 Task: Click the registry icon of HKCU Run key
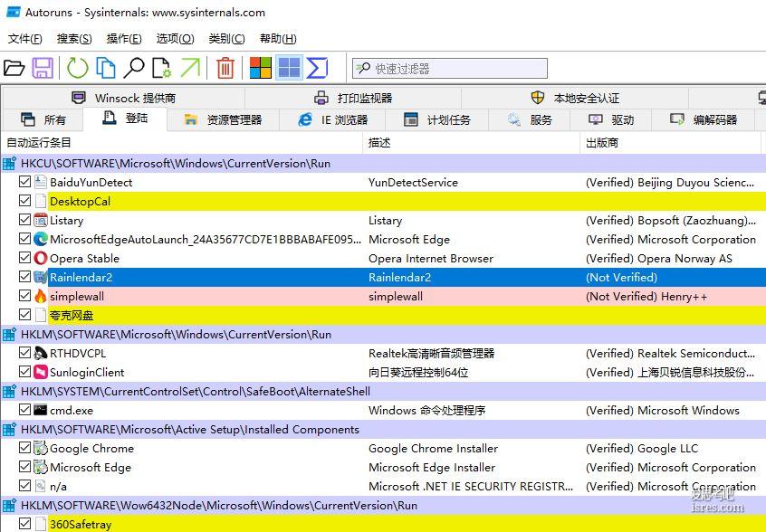click(x=9, y=164)
